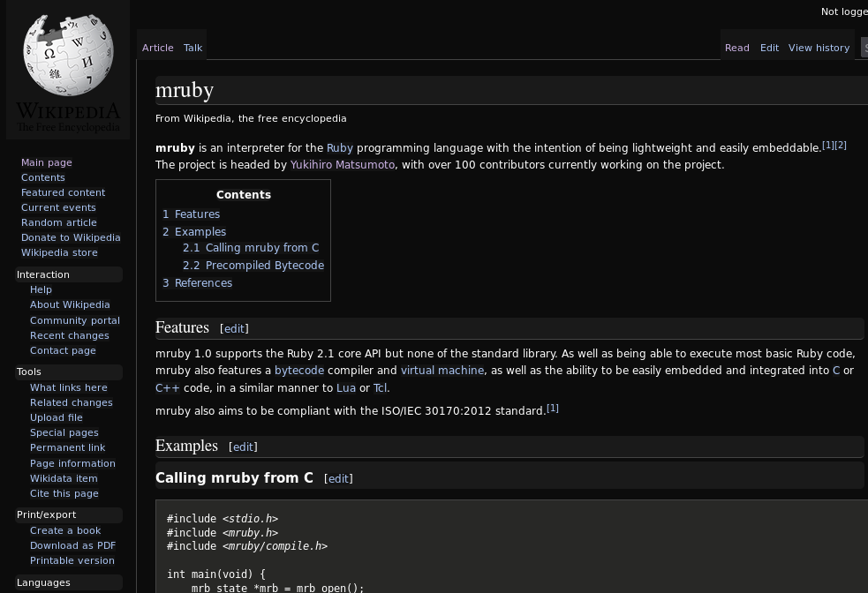
Task: Open Community portal link
Action: tap(75, 320)
